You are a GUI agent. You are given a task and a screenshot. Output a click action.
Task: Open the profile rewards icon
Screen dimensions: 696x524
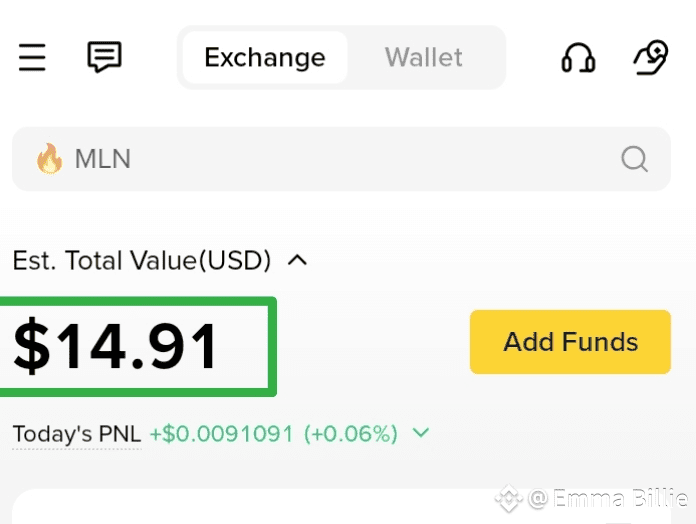click(651, 57)
